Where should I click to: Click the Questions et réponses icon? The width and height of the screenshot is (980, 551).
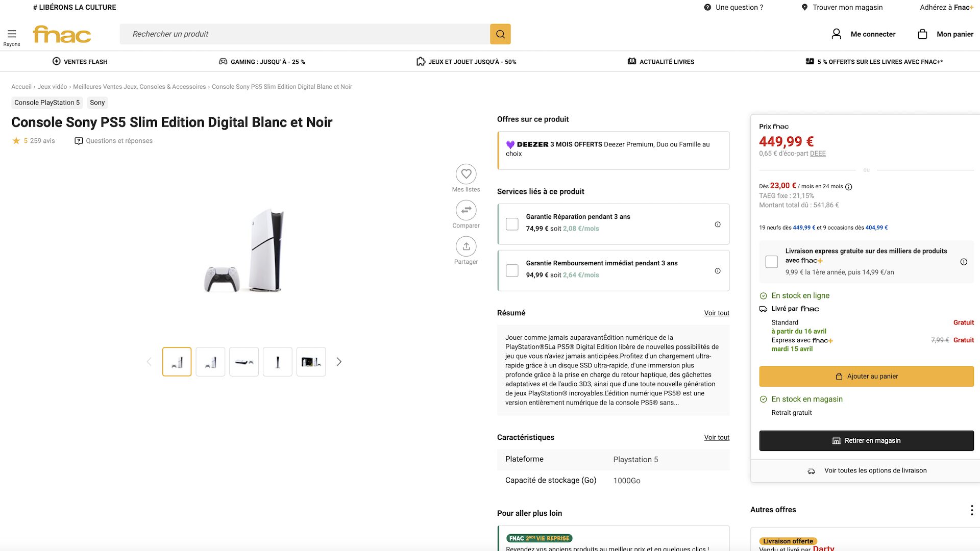coord(79,141)
